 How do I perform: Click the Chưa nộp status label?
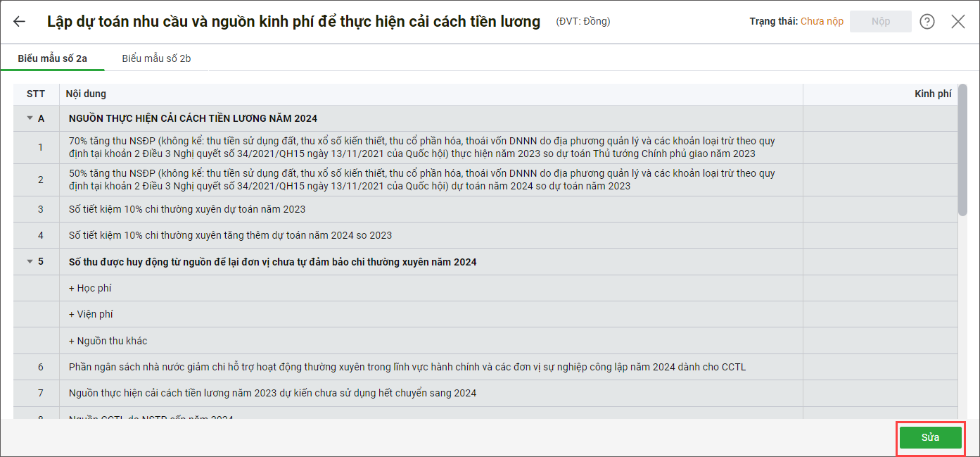(822, 22)
